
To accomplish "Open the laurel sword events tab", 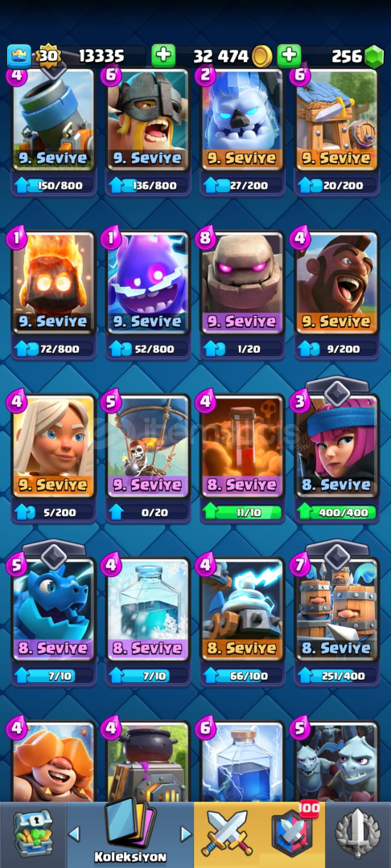I will coord(358,833).
